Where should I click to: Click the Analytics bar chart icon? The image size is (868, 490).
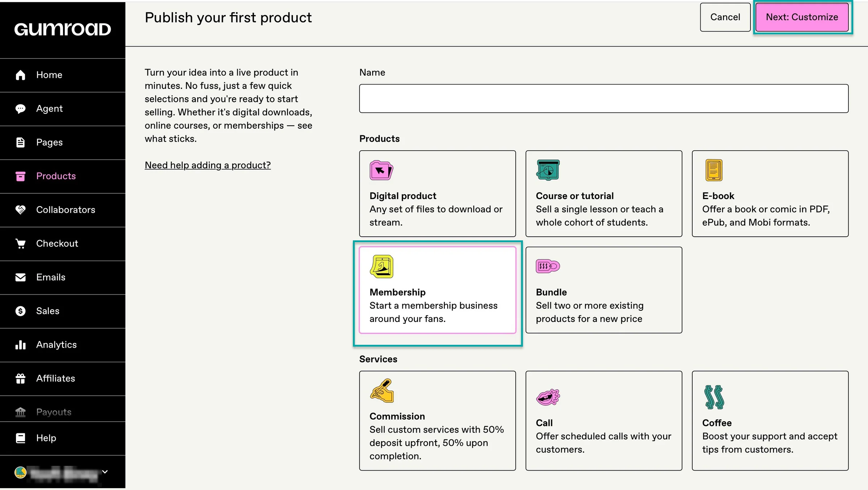(x=21, y=345)
